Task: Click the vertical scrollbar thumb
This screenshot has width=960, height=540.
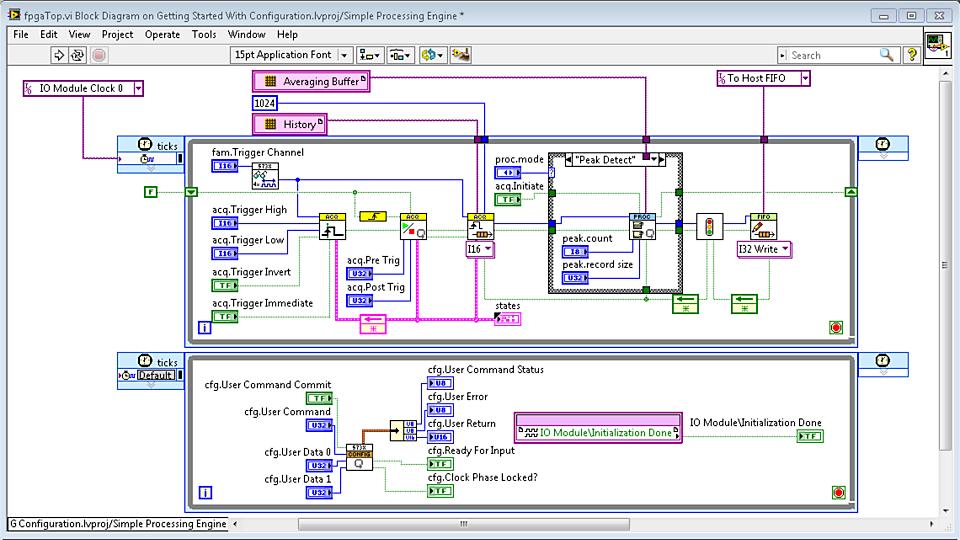Action: click(945, 265)
